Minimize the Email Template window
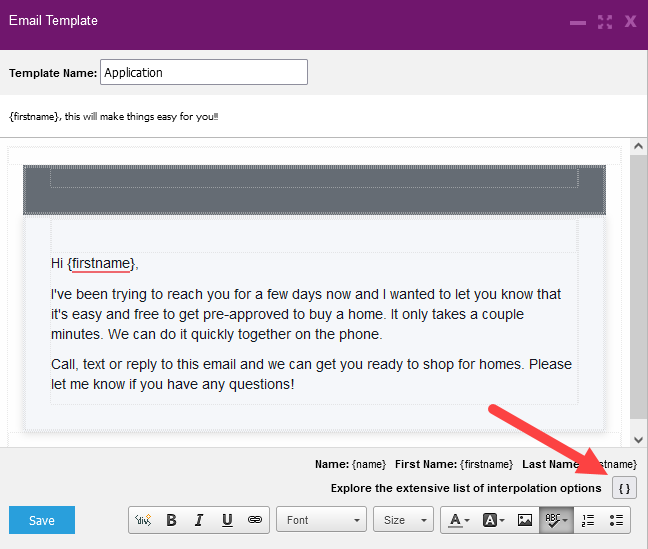This screenshot has width=648, height=549. pyautogui.click(x=578, y=22)
